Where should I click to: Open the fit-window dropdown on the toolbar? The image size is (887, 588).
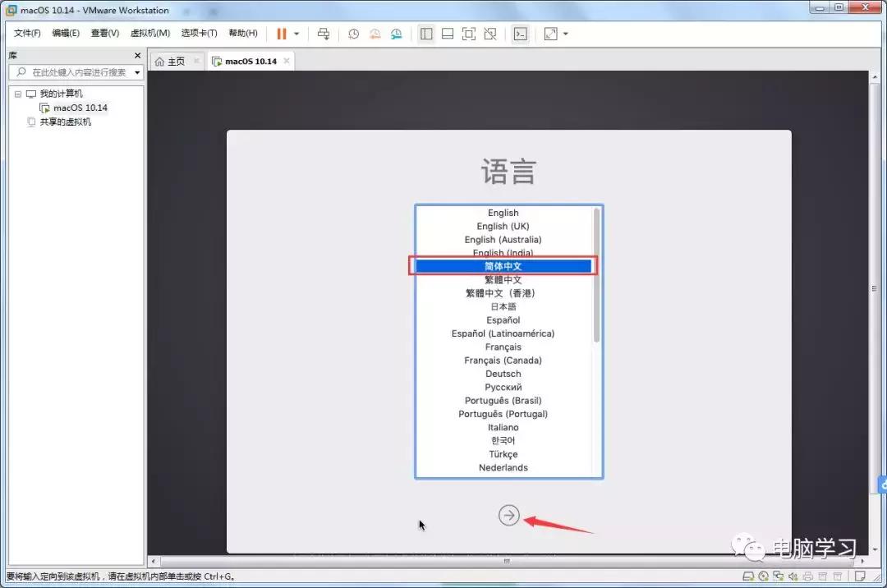[x=565, y=34]
